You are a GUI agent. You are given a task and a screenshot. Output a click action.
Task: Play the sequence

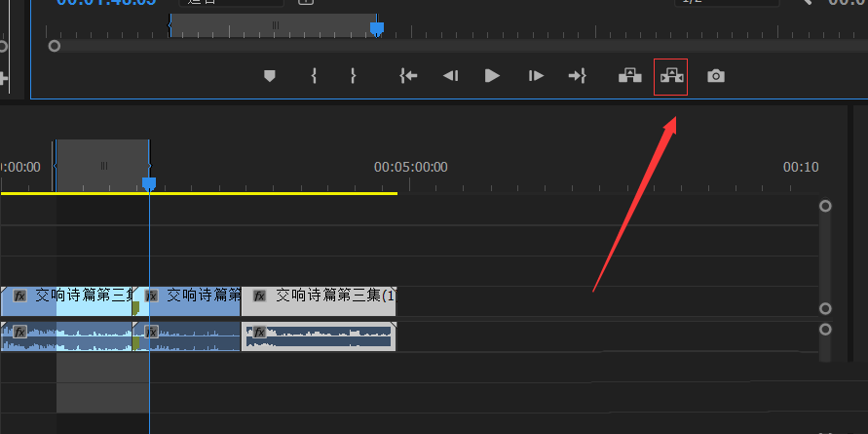pyautogui.click(x=492, y=76)
